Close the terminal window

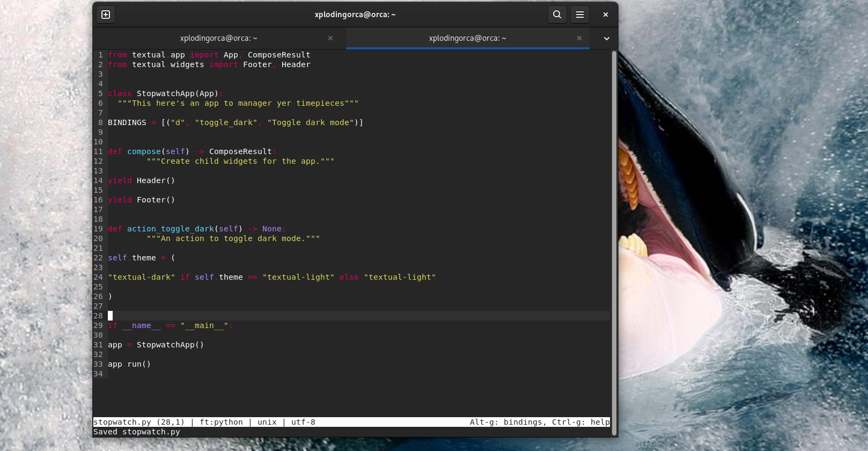606,14
